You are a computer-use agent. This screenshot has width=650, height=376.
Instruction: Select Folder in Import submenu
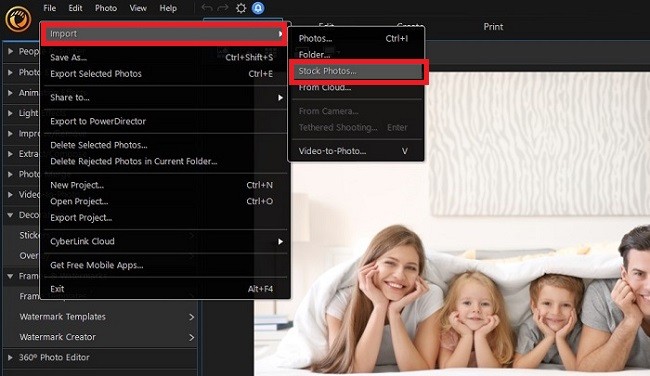click(x=356, y=55)
